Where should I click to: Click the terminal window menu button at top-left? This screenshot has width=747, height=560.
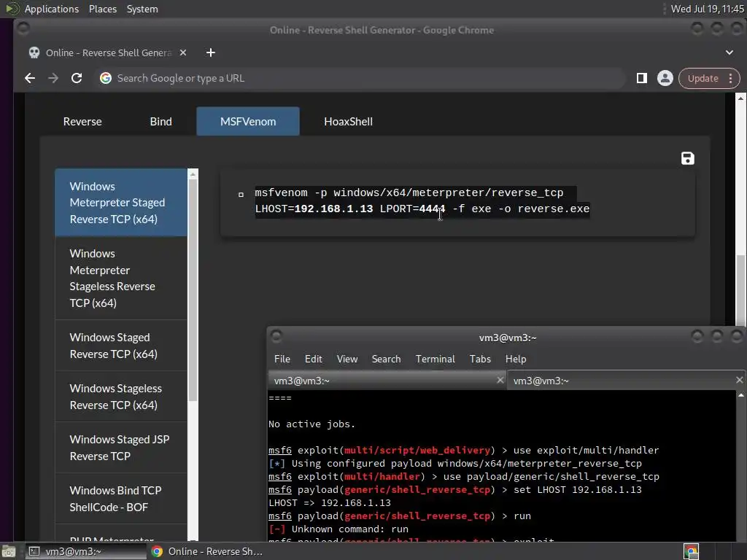276,337
